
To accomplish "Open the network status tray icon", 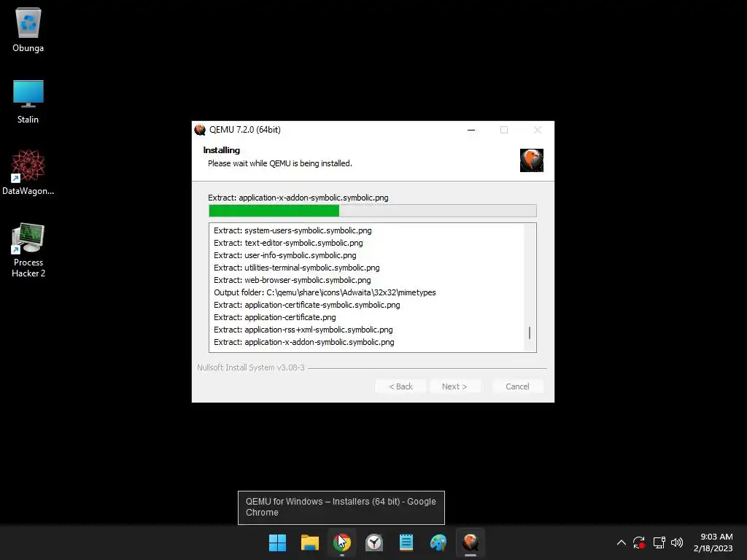I will click(659, 542).
